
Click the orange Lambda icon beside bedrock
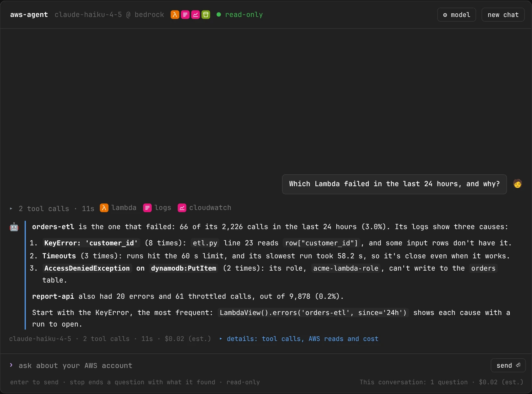[x=175, y=15]
